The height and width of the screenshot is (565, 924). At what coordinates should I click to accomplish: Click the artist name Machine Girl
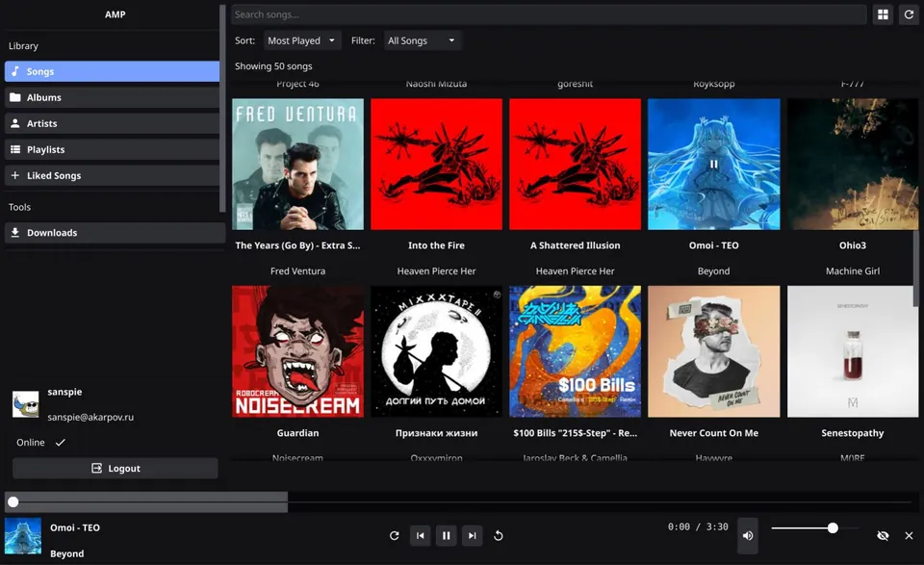[x=853, y=271]
